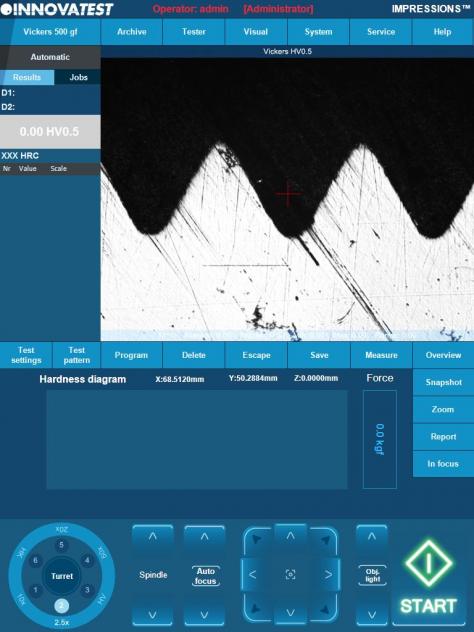The width and height of the screenshot is (474, 632).
Task: Move the stage up with the up arrow
Action: pyautogui.click(x=290, y=538)
